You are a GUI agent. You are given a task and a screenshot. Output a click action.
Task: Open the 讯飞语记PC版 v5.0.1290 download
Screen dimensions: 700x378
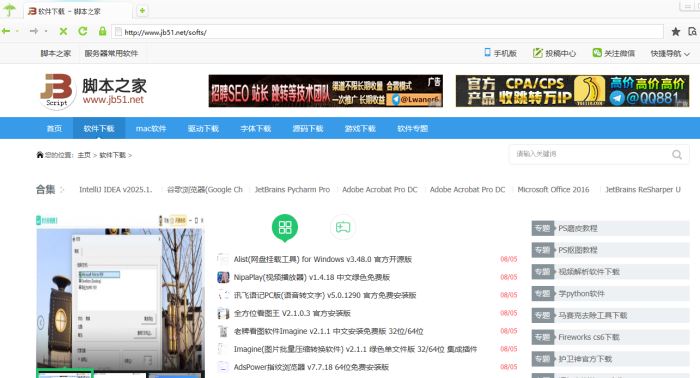325,295
